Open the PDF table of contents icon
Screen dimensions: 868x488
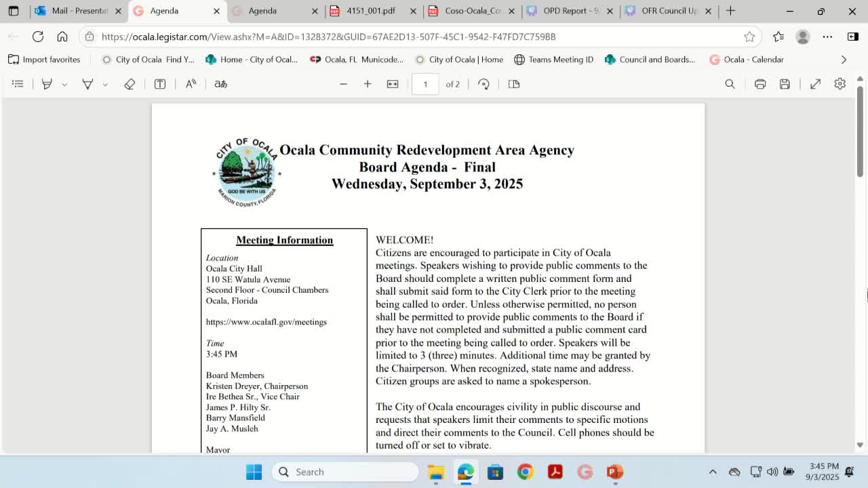[x=18, y=84]
